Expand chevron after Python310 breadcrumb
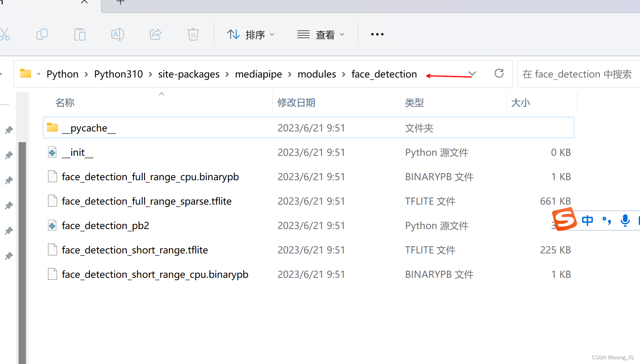640x364 pixels. [150, 74]
